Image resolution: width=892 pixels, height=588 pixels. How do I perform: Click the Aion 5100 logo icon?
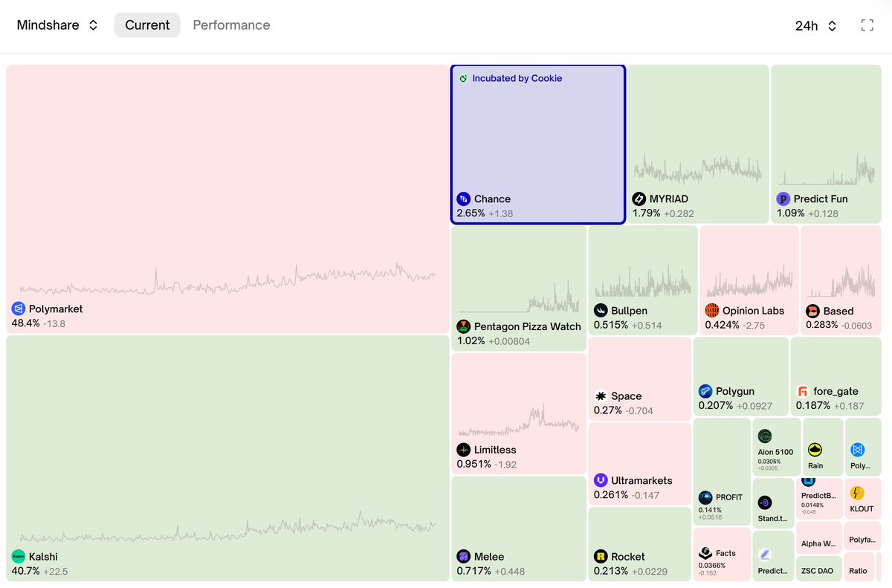click(x=765, y=436)
